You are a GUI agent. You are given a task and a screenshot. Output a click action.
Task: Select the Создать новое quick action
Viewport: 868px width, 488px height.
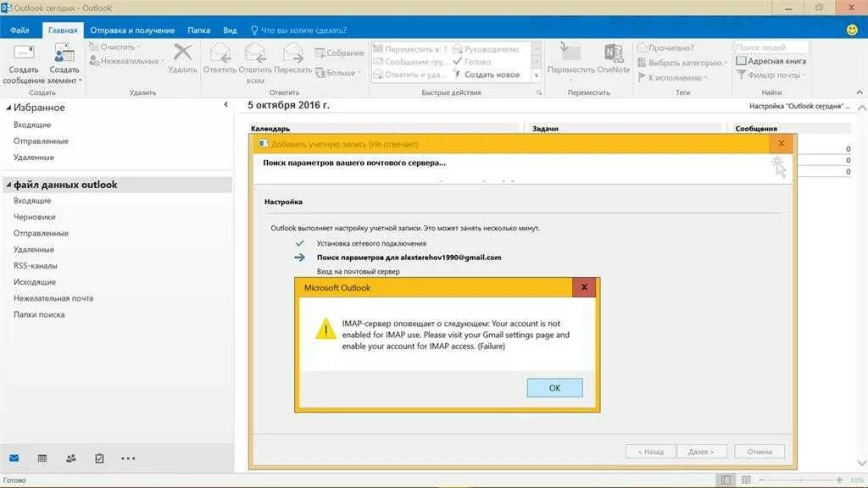coord(487,75)
